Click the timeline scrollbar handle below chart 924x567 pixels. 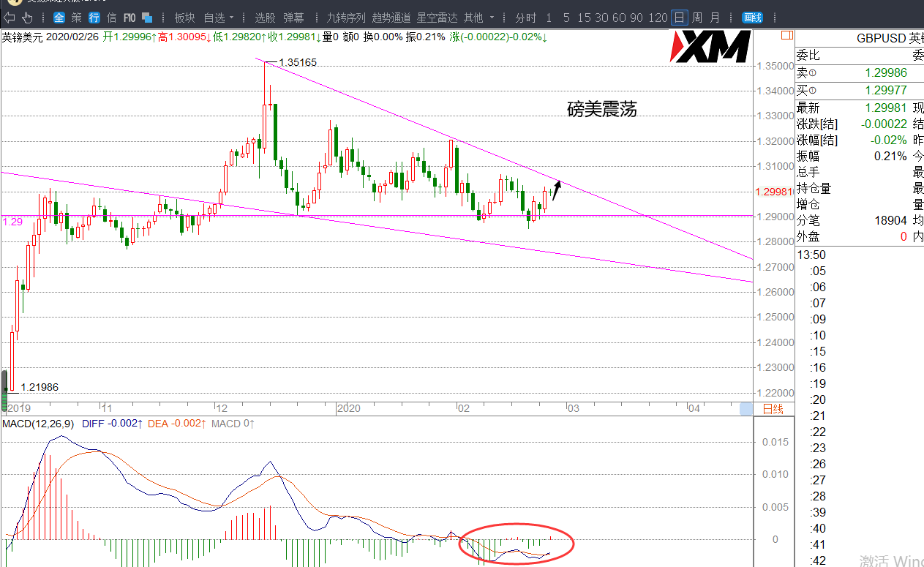pyautogui.click(x=745, y=409)
